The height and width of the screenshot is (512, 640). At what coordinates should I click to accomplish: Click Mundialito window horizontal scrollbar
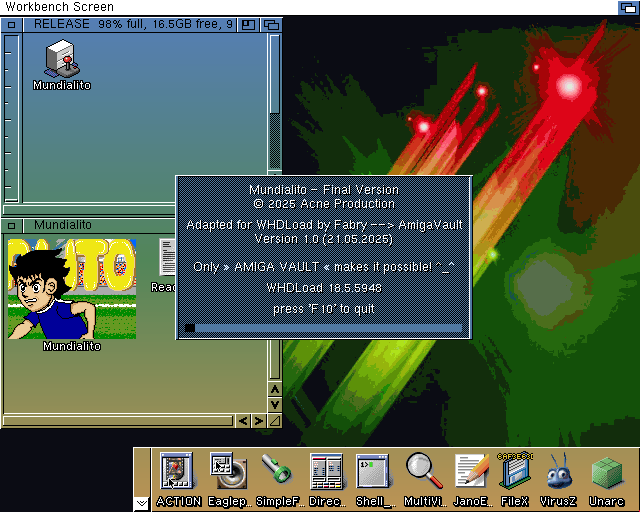(118, 421)
